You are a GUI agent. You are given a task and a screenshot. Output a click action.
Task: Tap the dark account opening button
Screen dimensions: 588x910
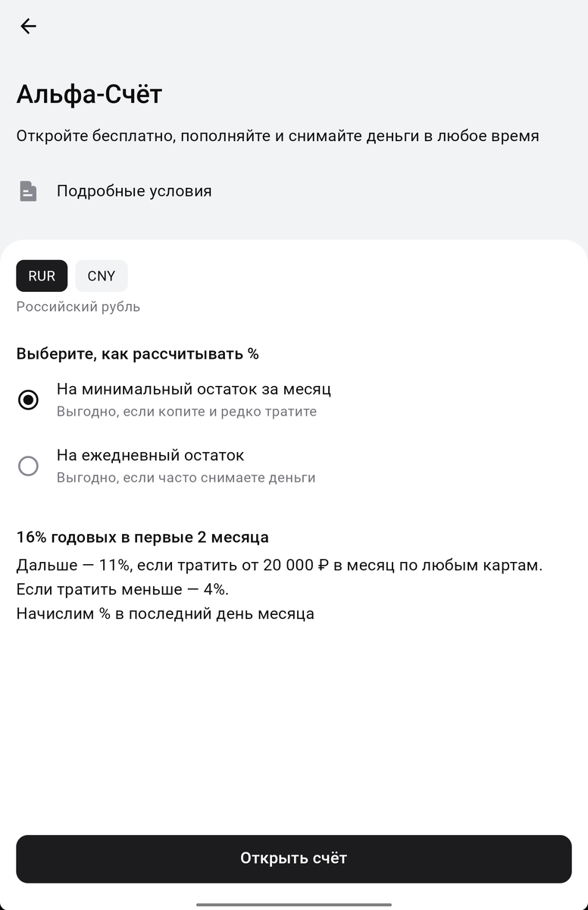pyautogui.click(x=294, y=858)
